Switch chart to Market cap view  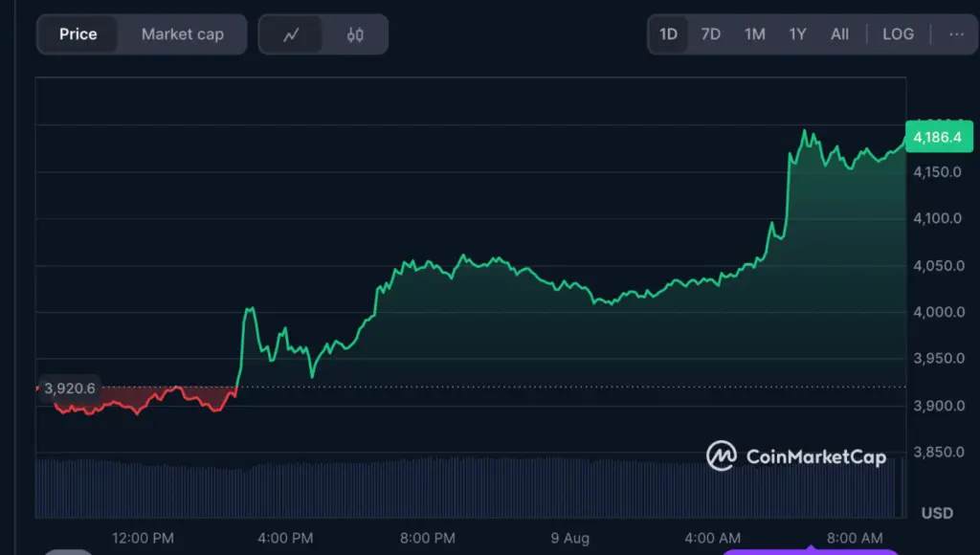tap(182, 33)
